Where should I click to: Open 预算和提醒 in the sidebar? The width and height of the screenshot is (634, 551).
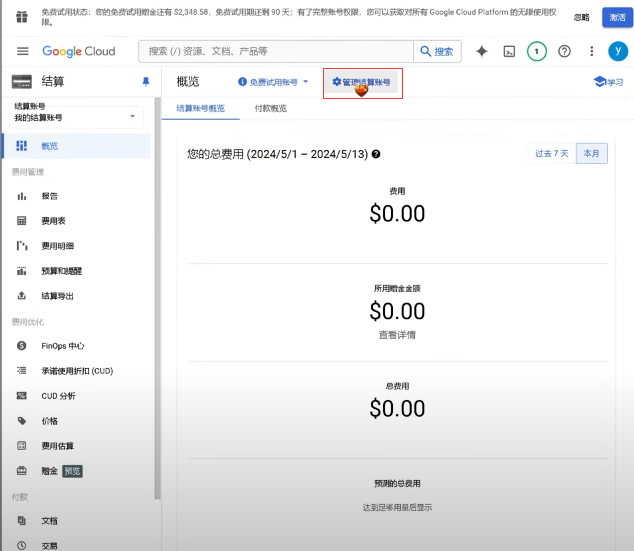61,271
